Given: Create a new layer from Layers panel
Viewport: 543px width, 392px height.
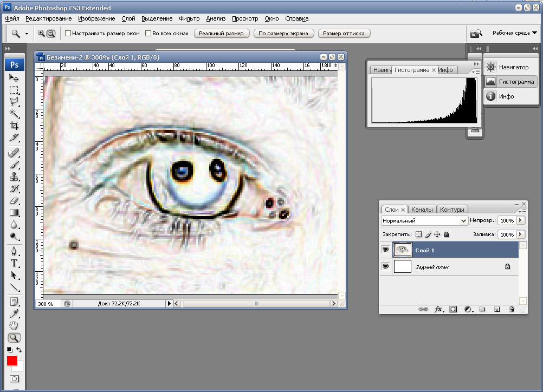Looking at the screenshot, I should pyautogui.click(x=496, y=309).
